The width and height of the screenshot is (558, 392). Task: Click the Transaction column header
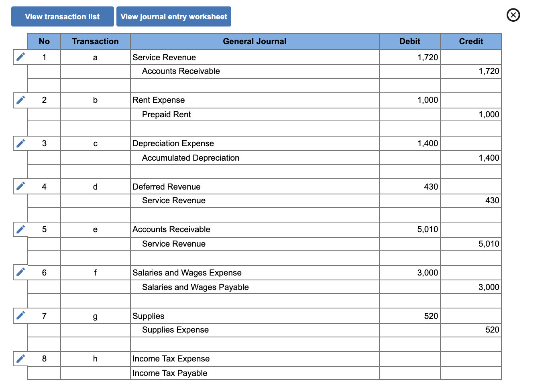96,41
